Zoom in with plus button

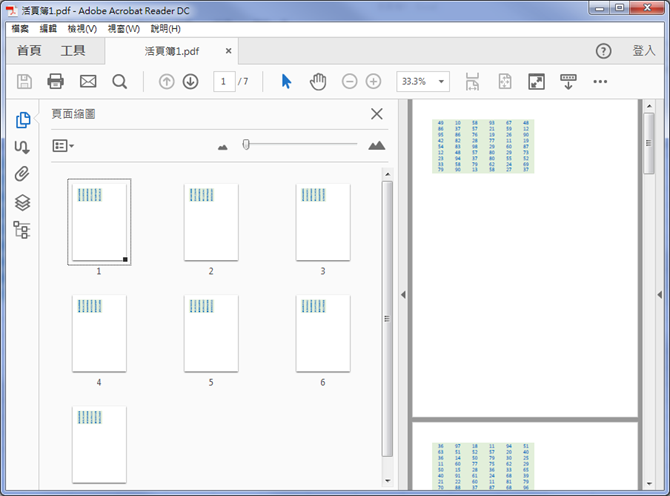pyautogui.click(x=373, y=81)
